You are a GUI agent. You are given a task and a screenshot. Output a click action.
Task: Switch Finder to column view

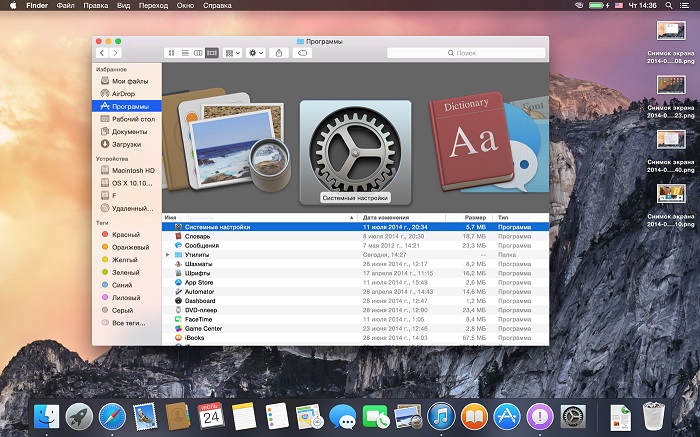click(198, 53)
